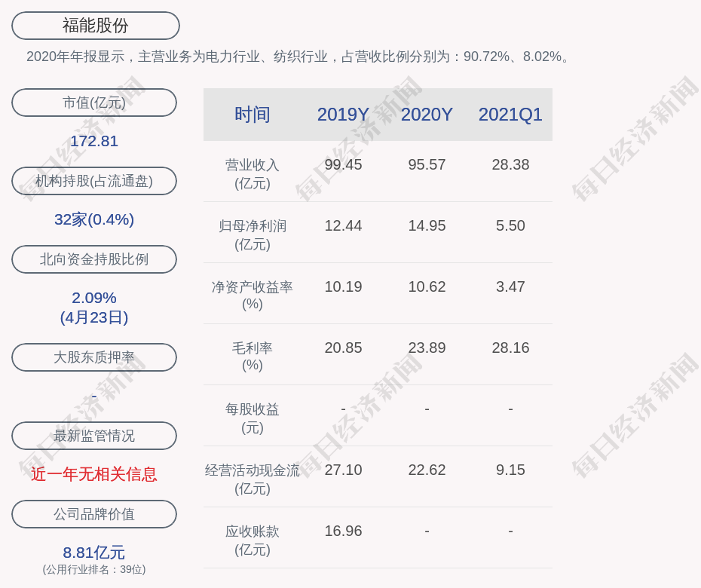This screenshot has width=701, height=588.
Task: Select the gross margin value 20.85
Action: point(343,348)
